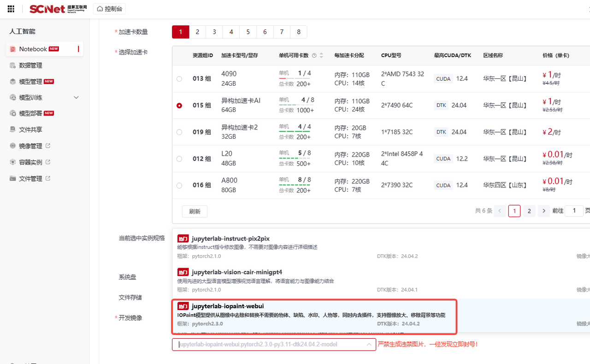The width and height of the screenshot is (590, 364).
Task: Open the app grid launcher icon
Action: point(11,9)
